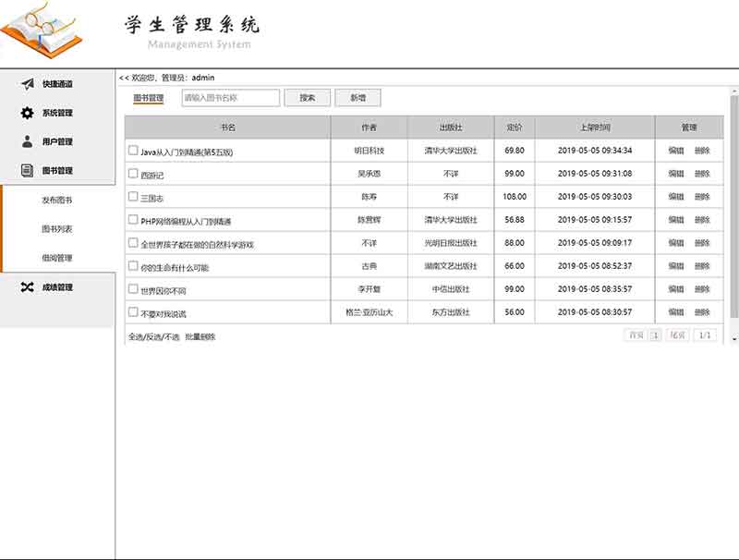Click the book logo in the header
Image resolution: width=739 pixels, height=560 pixels.
(42, 33)
